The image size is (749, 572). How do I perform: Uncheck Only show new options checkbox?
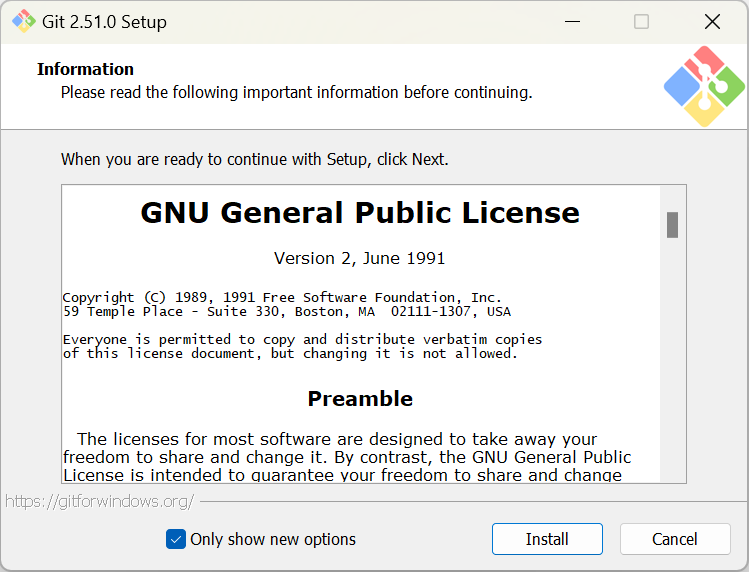coord(176,539)
